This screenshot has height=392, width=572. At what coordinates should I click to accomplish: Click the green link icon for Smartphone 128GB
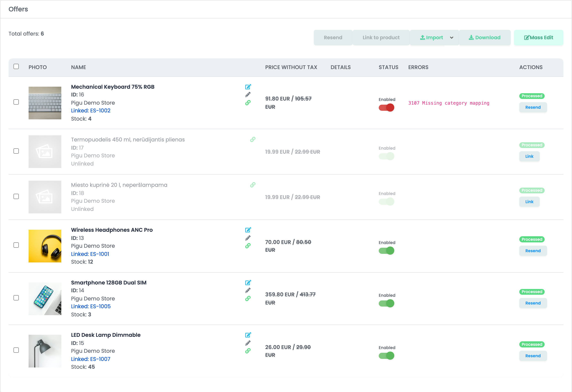coord(248,298)
